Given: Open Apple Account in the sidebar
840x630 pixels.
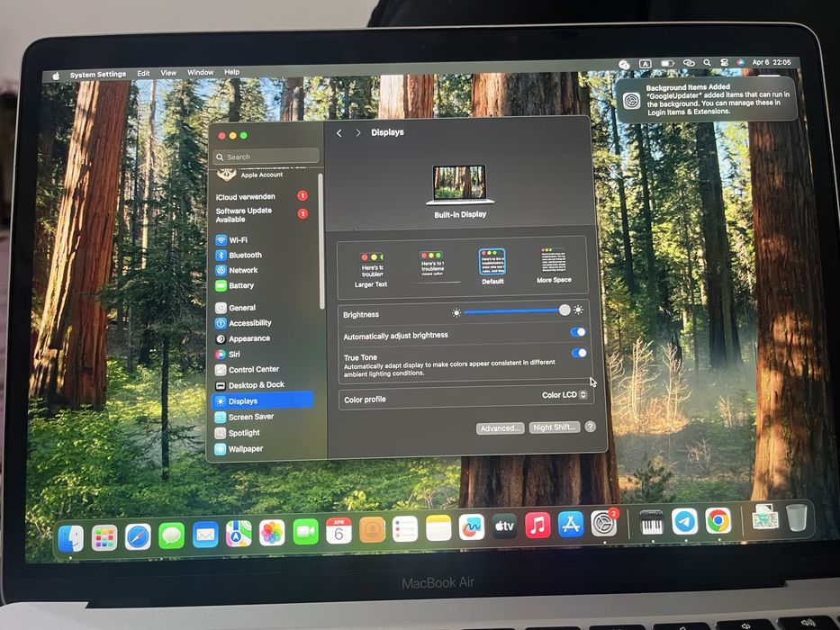Looking at the screenshot, I should click(261, 174).
